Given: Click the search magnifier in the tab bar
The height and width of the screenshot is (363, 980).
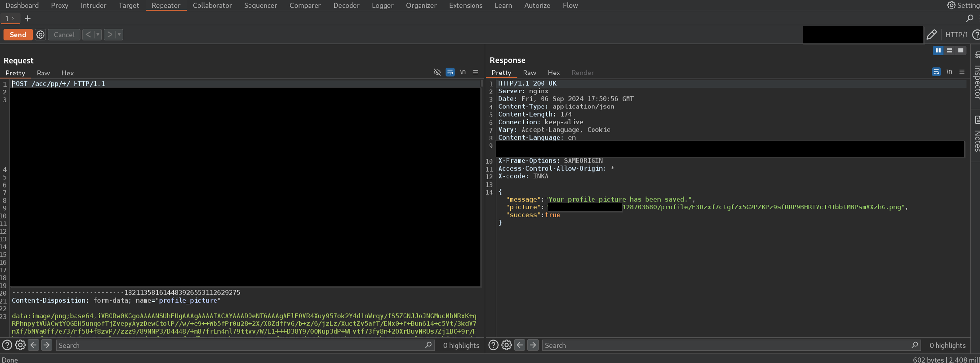Looking at the screenshot, I should [969, 18].
